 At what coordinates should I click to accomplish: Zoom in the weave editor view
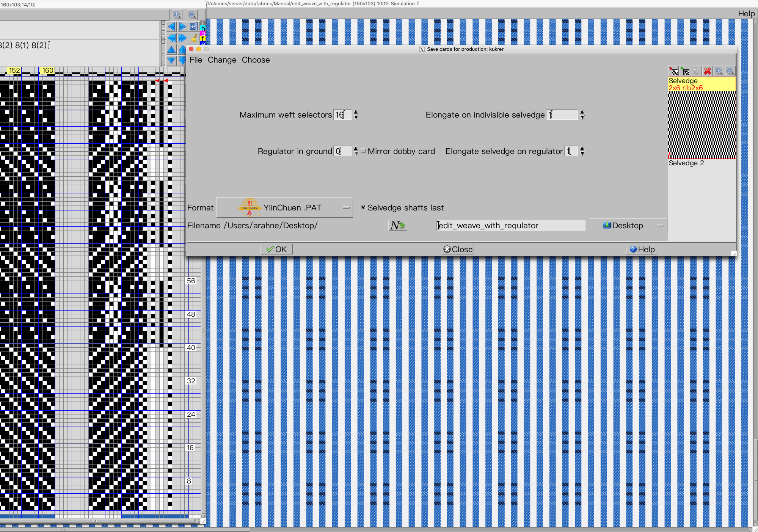click(177, 15)
